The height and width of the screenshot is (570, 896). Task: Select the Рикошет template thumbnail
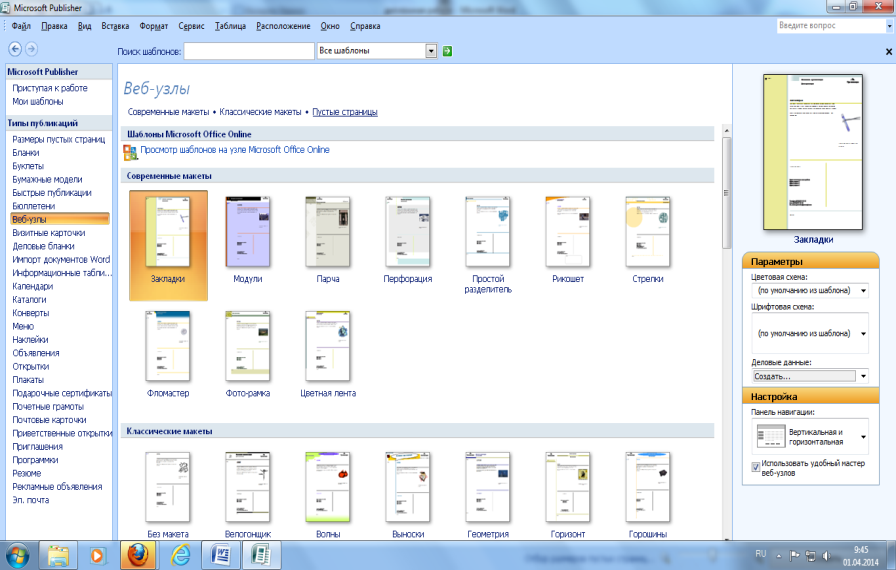(x=568, y=232)
